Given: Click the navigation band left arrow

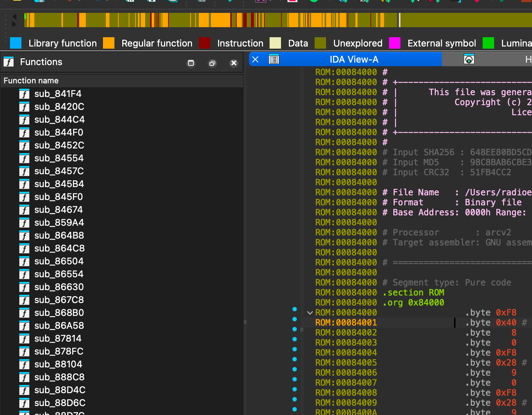Looking at the screenshot, I should (x=14, y=16).
